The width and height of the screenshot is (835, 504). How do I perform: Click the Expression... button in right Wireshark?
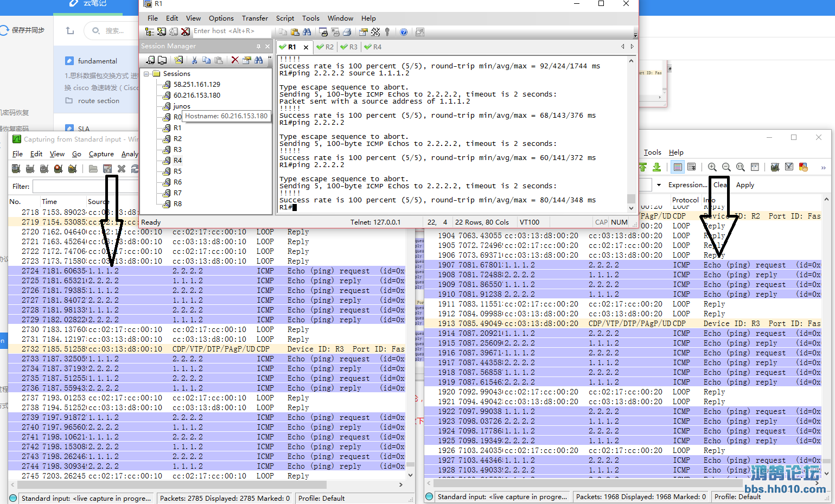(x=688, y=185)
